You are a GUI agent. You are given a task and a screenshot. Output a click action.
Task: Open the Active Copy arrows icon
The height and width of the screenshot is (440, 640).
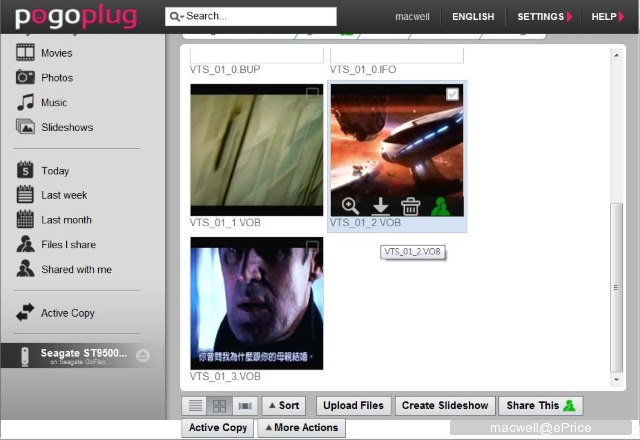pos(25,313)
